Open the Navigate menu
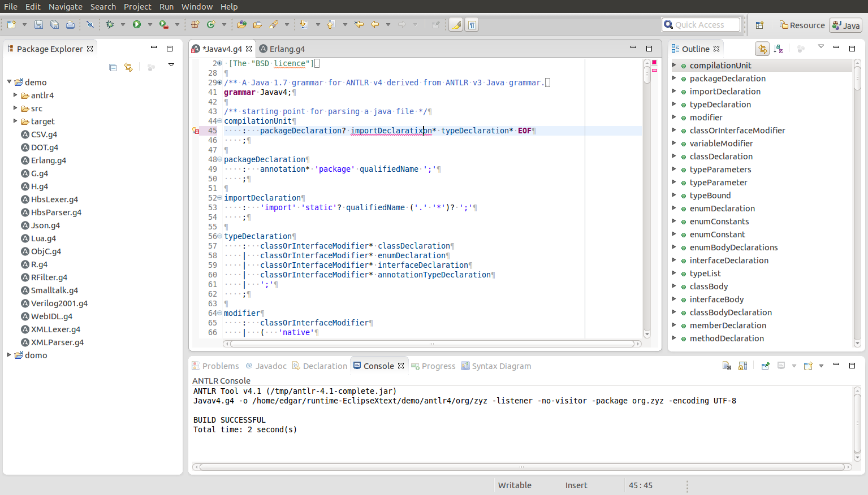Viewport: 868px width, 495px height. 65,7
